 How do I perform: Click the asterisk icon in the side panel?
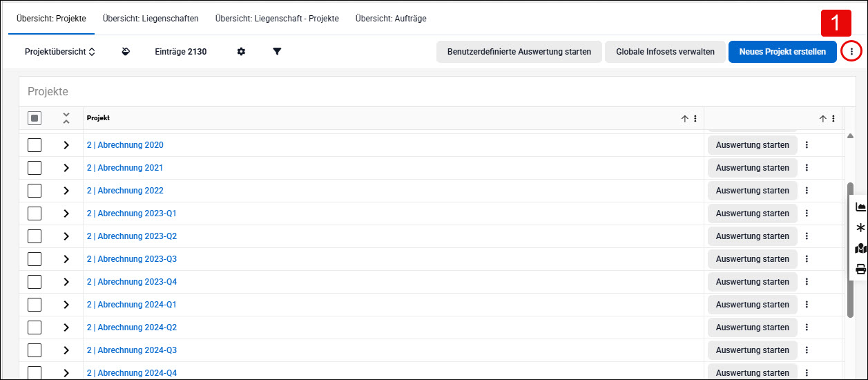click(860, 227)
